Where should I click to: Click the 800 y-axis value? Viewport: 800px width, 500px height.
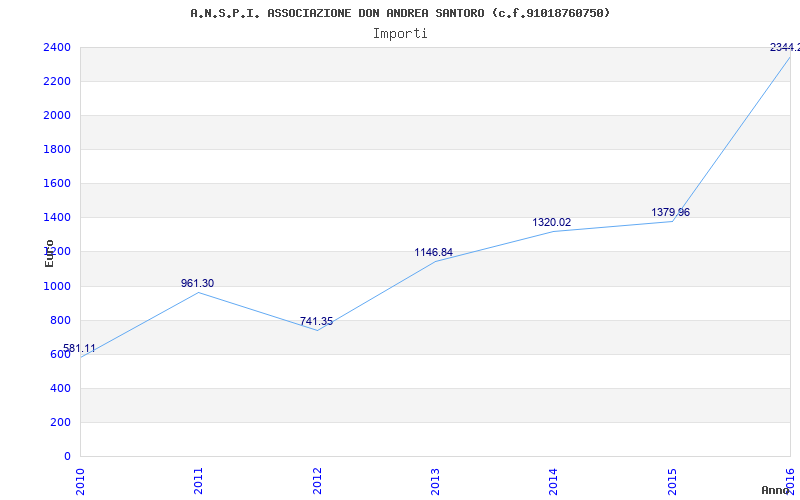click(x=60, y=320)
